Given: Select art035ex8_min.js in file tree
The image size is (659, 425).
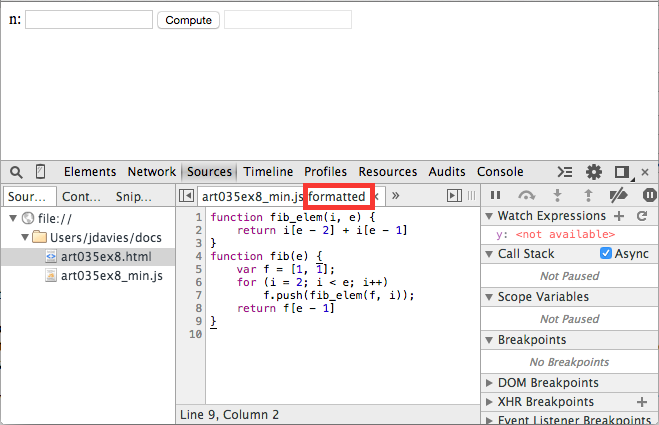Looking at the screenshot, I should (88, 276).
